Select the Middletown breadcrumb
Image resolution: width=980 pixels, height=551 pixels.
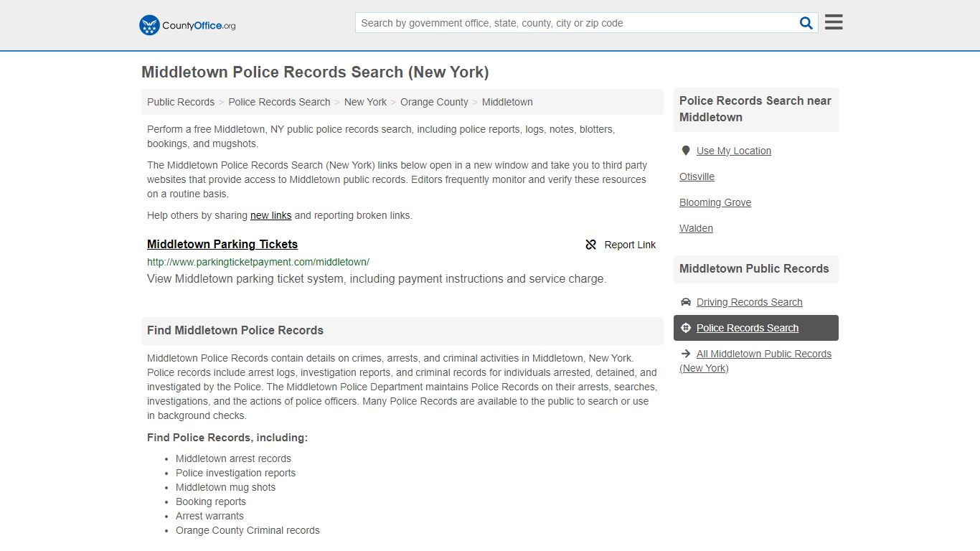[507, 102]
